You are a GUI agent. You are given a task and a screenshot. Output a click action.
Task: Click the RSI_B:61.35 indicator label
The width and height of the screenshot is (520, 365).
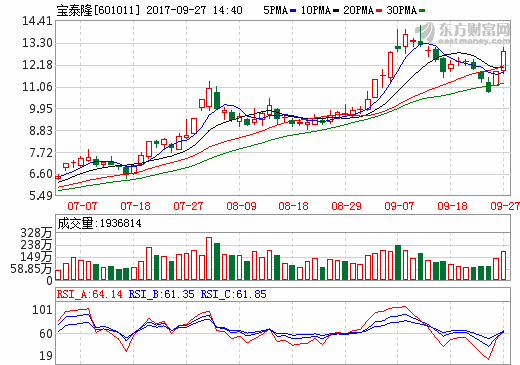(161, 294)
